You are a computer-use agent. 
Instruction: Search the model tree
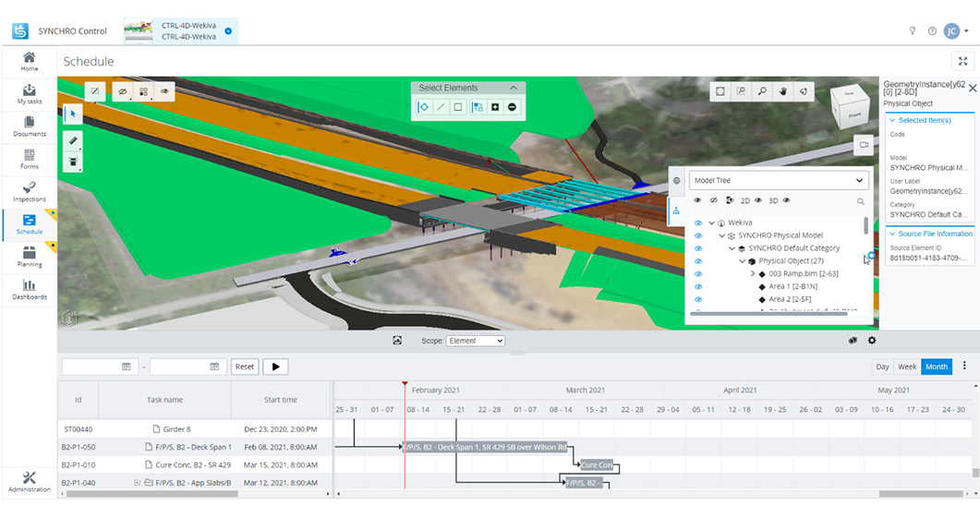(x=861, y=201)
